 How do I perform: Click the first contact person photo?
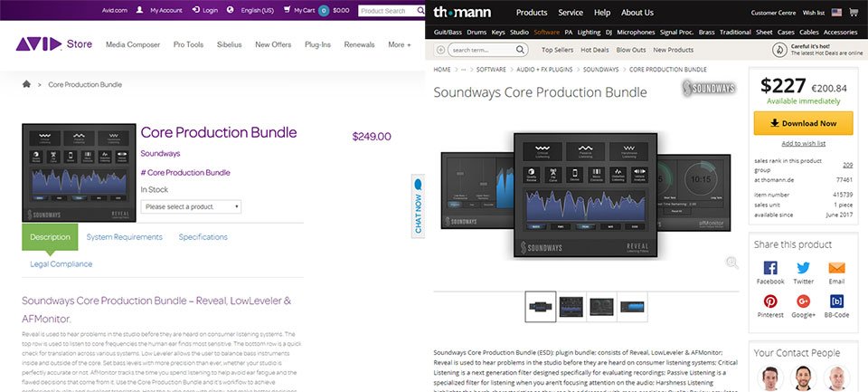[x=770, y=378]
